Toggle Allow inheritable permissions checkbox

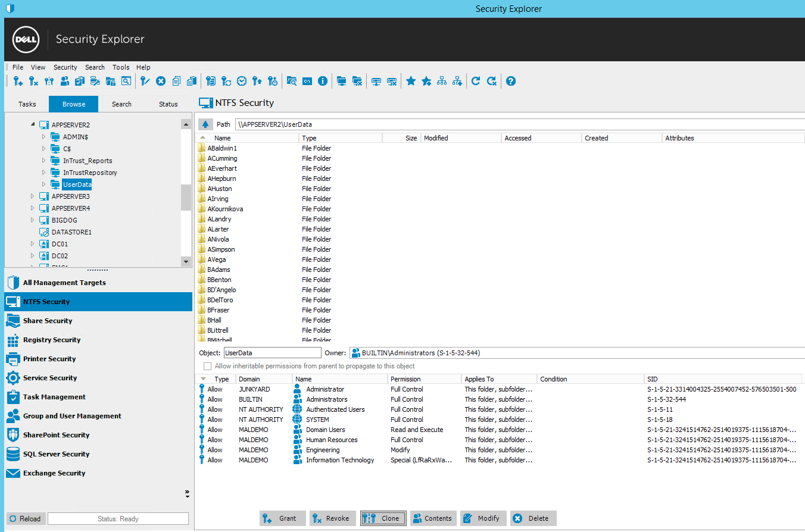pos(208,366)
